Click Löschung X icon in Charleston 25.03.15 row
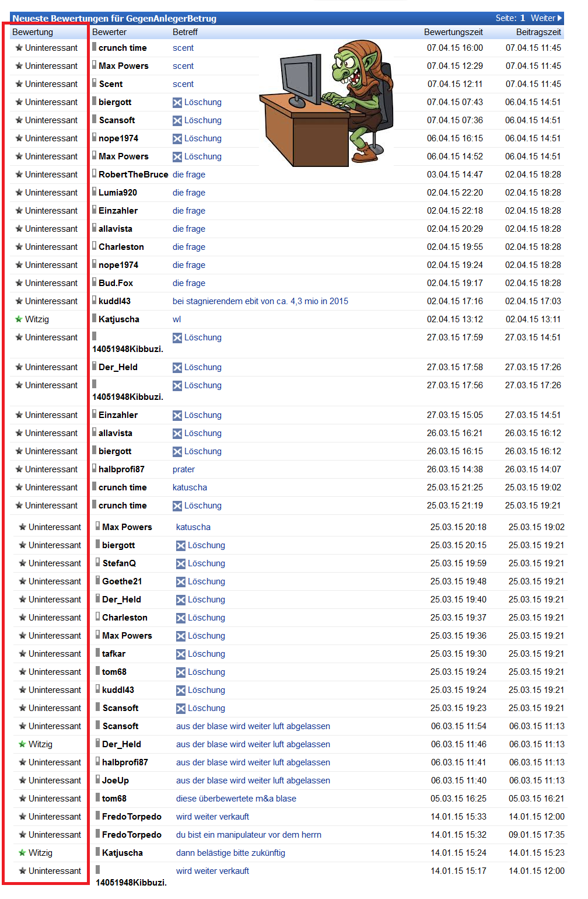The height and width of the screenshot is (899, 588). coord(181,618)
